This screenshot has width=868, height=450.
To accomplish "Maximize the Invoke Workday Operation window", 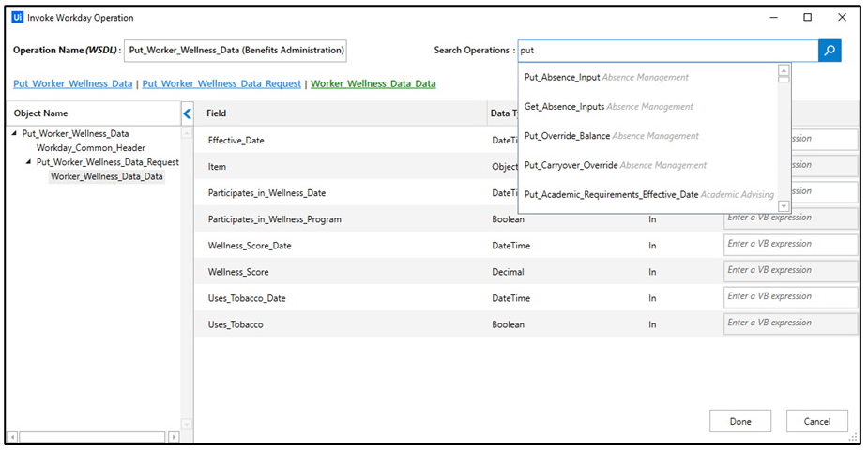I will (808, 17).
